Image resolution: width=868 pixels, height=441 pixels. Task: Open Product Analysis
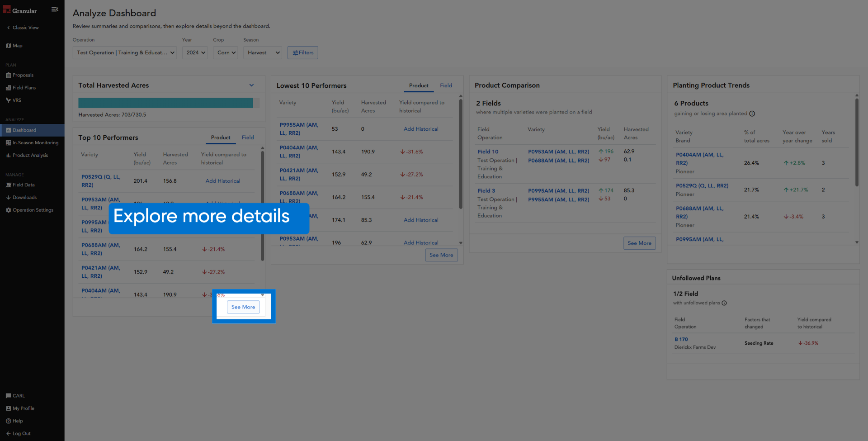point(27,156)
